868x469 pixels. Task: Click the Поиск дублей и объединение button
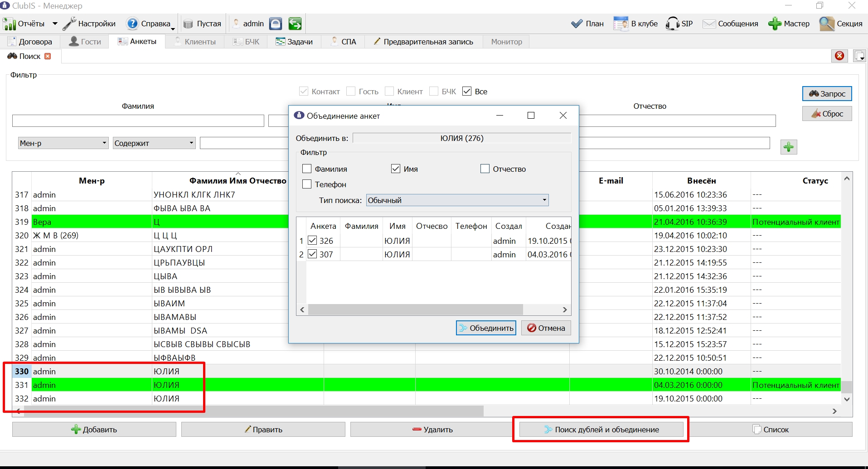click(x=601, y=430)
